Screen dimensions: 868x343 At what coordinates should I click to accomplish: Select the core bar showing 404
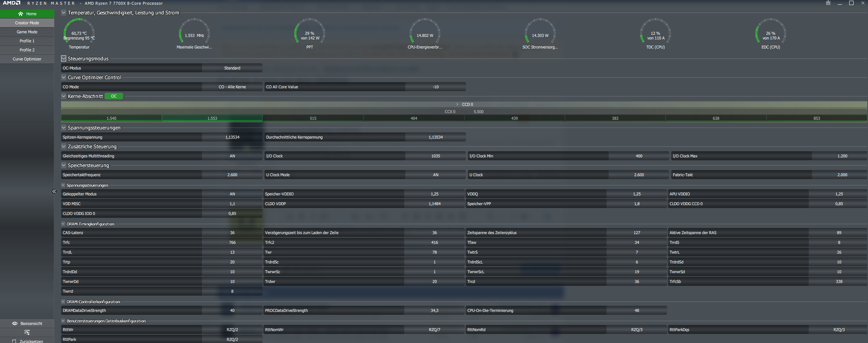click(x=414, y=118)
